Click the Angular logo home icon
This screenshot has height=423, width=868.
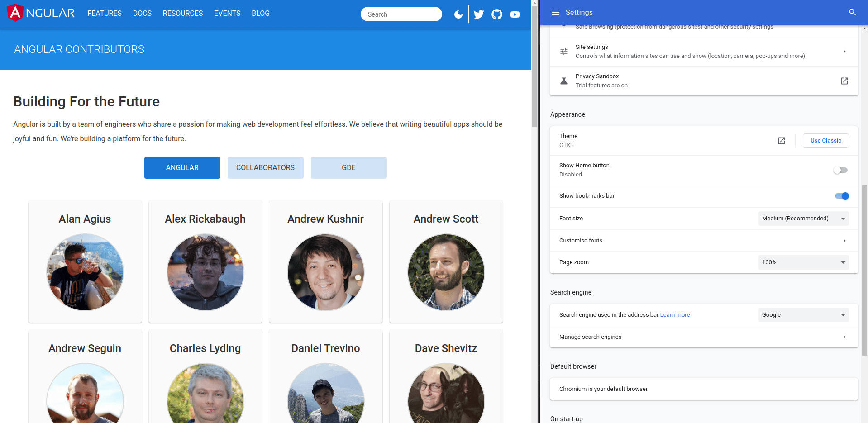click(41, 13)
